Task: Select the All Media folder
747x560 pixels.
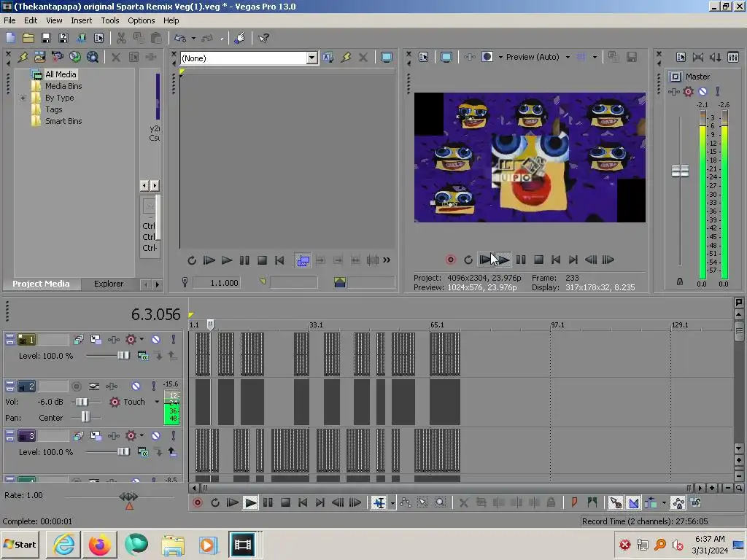Action: pyautogui.click(x=61, y=74)
